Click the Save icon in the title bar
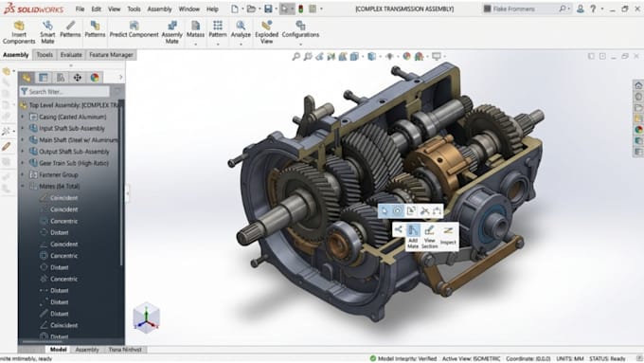 point(268,9)
